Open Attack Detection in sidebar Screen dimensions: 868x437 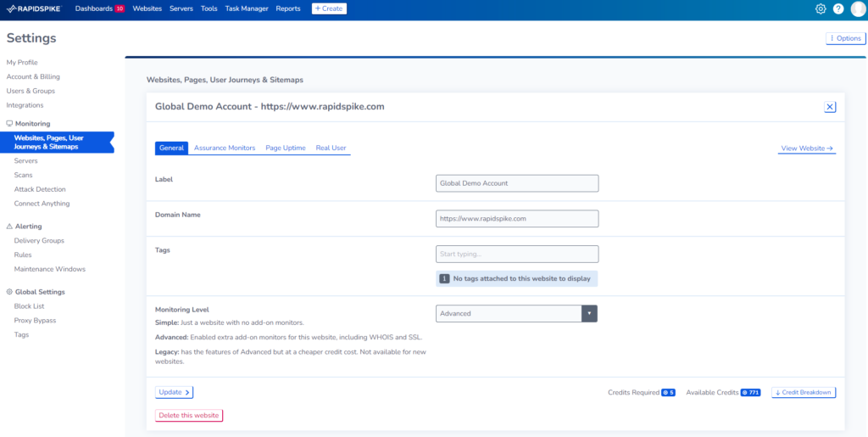(x=40, y=189)
